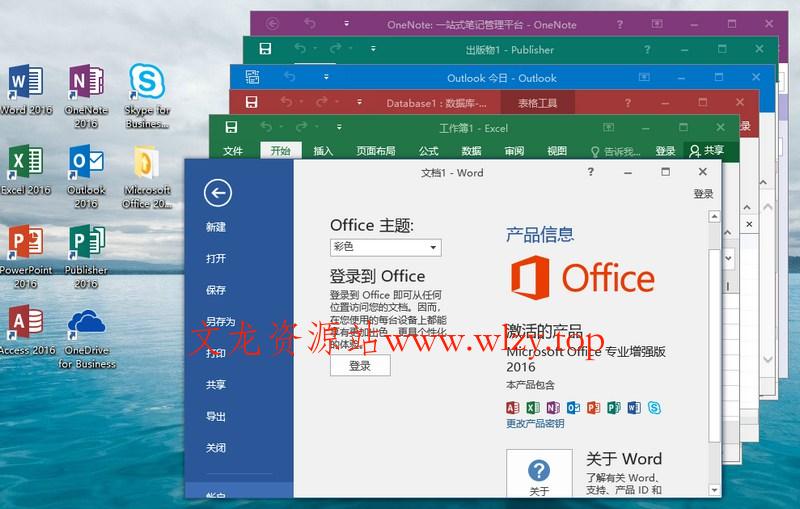Switch to the 视图 tab in Excel

coord(557,151)
